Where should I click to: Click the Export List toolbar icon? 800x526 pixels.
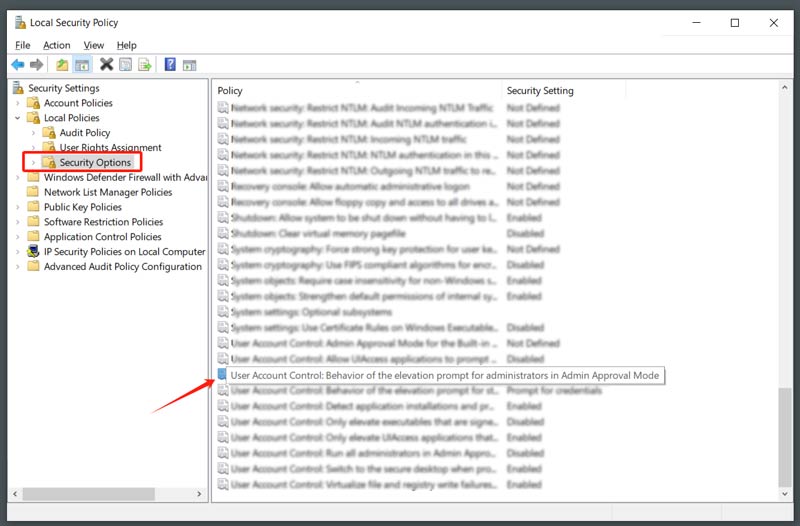pos(145,65)
